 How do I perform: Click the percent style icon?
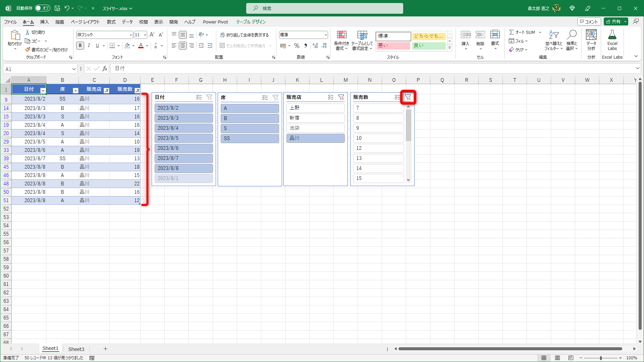point(297,46)
